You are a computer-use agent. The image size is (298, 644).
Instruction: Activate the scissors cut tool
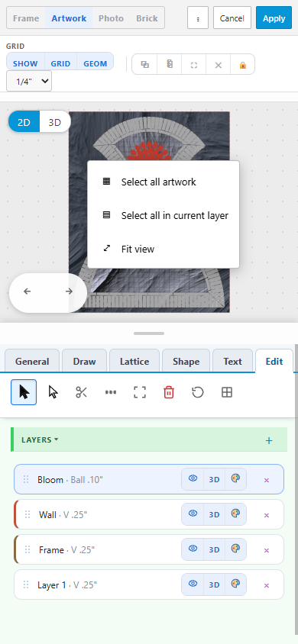(x=82, y=392)
